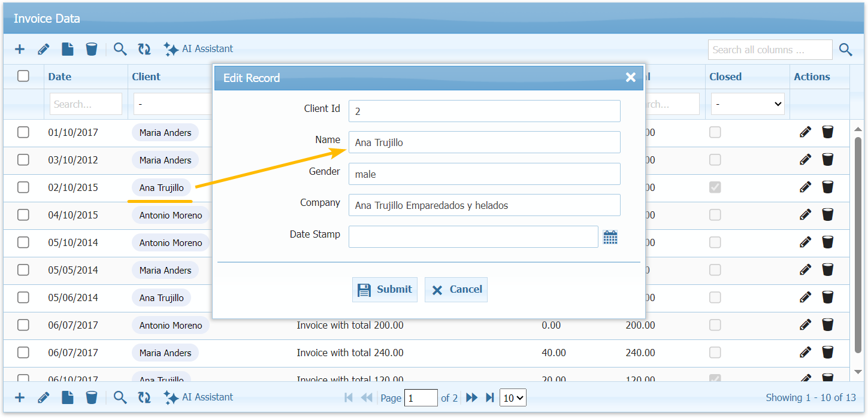The height and width of the screenshot is (419, 868).
Task: Toggle the select-all checkbox in header
Action: click(23, 76)
